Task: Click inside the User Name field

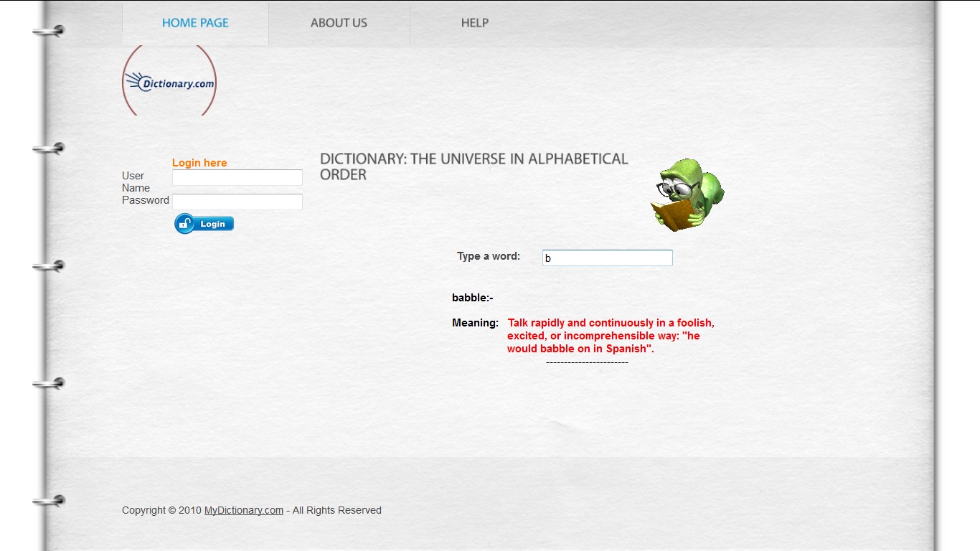Action: point(237,177)
